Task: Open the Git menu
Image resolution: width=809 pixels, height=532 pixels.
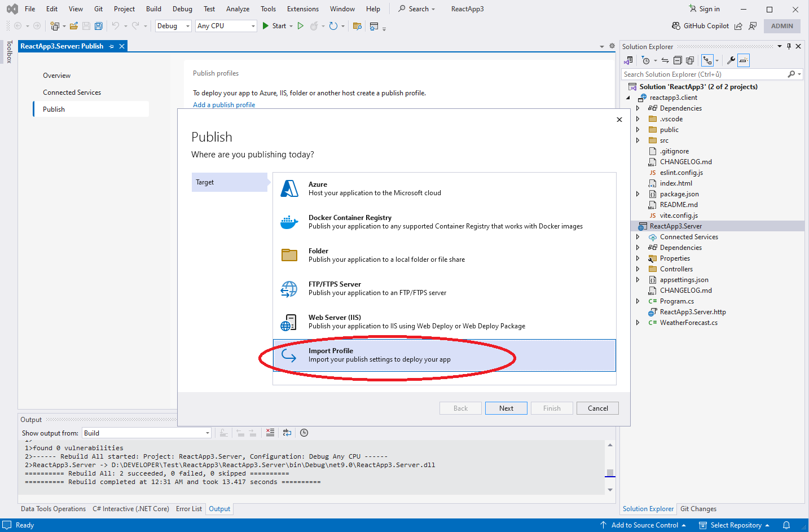Action: (x=98, y=9)
